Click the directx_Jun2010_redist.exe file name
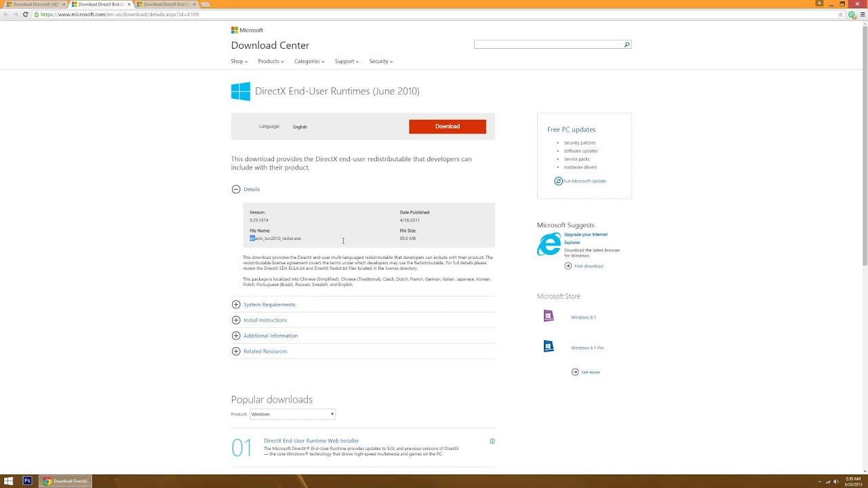868x488 pixels. coord(275,239)
